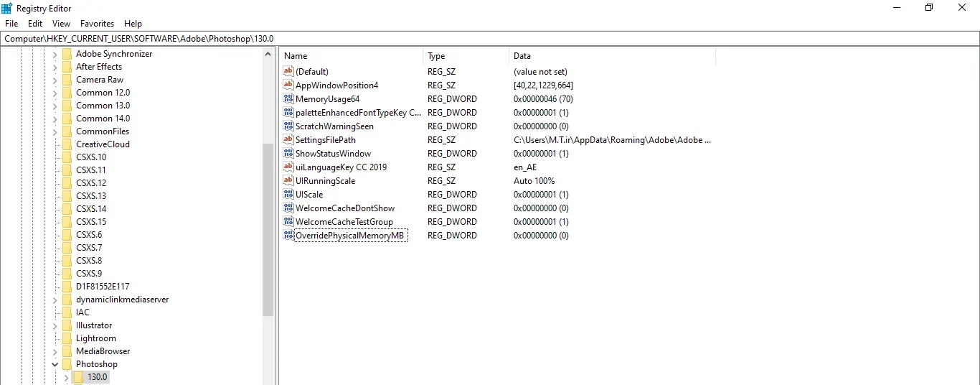Image resolution: width=980 pixels, height=385 pixels.
Task: Click the registry path address bar
Action: 490,39
